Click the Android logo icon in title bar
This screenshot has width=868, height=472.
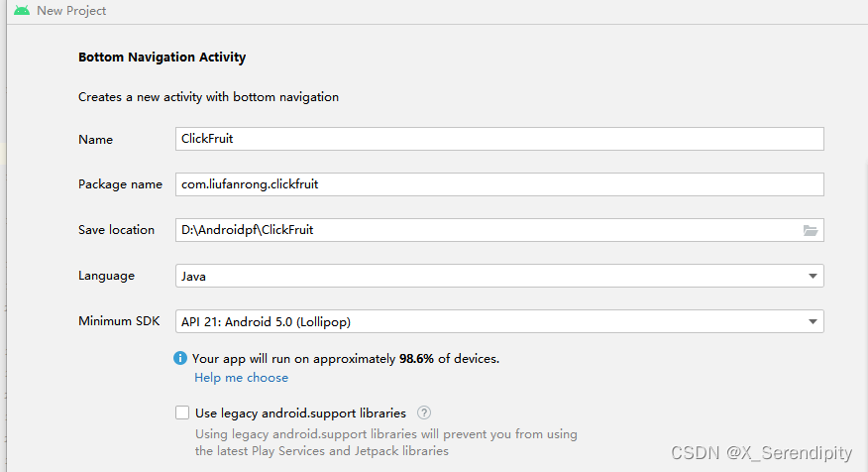click(x=22, y=11)
